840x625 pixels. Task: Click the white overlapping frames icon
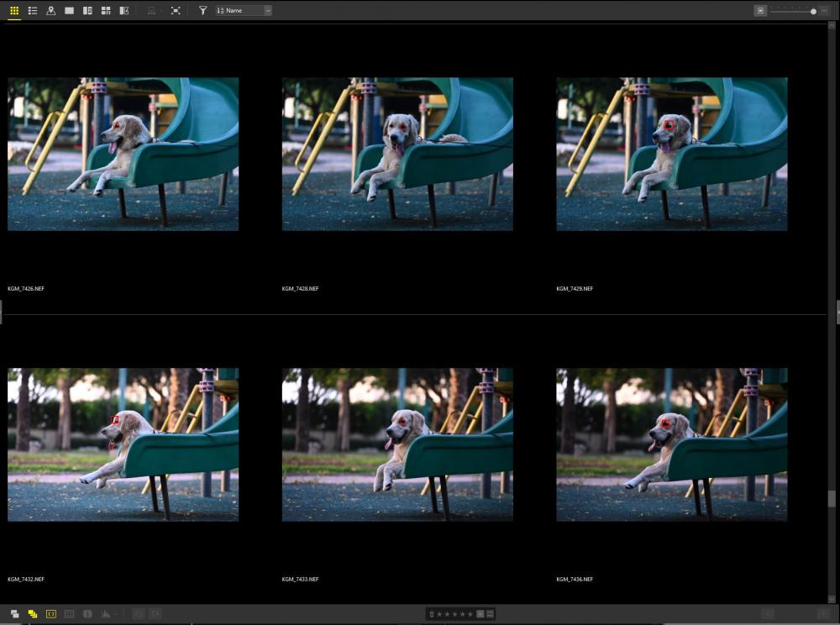point(14,614)
